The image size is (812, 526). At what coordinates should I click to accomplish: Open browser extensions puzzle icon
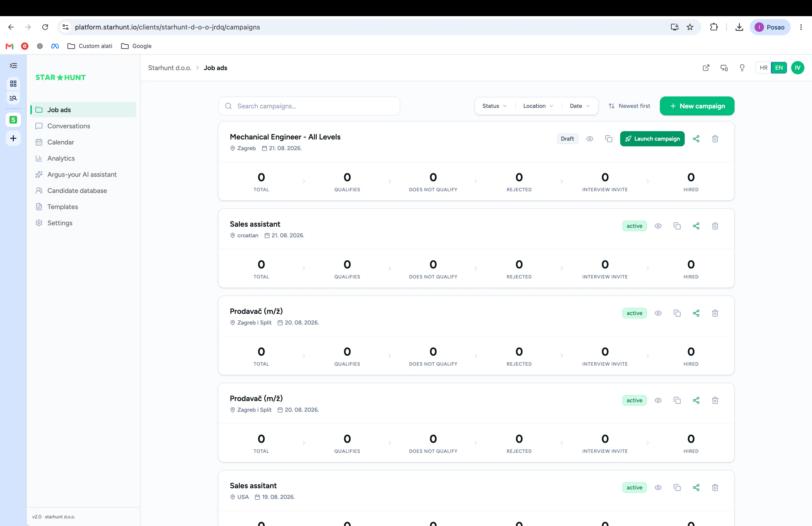(x=714, y=27)
